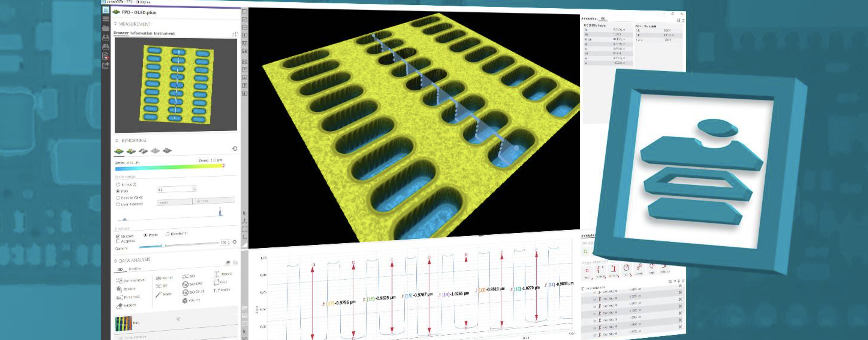Click the RMS value input field
Image resolution: width=868 pixels, height=340 pixels.
175,189
